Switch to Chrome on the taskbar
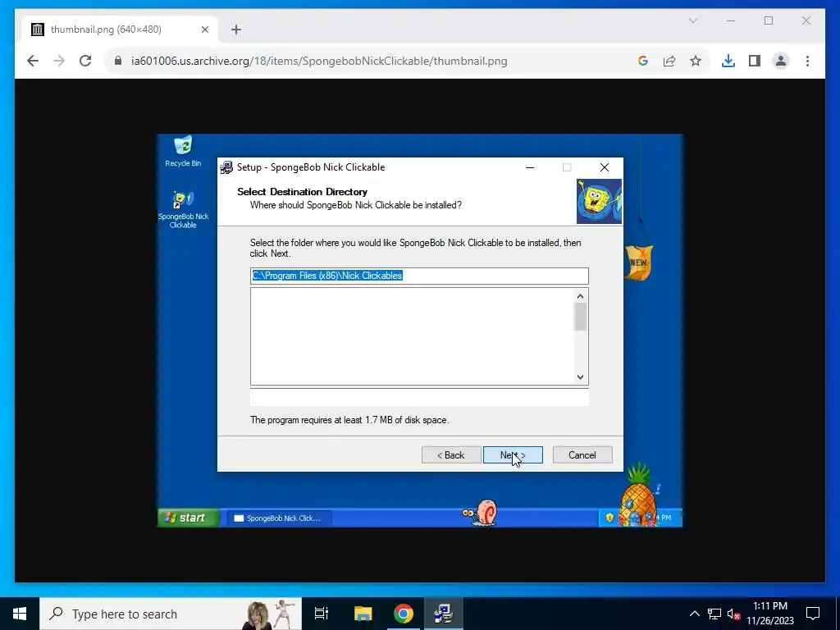Screen dimensions: 840x630 point(404,614)
